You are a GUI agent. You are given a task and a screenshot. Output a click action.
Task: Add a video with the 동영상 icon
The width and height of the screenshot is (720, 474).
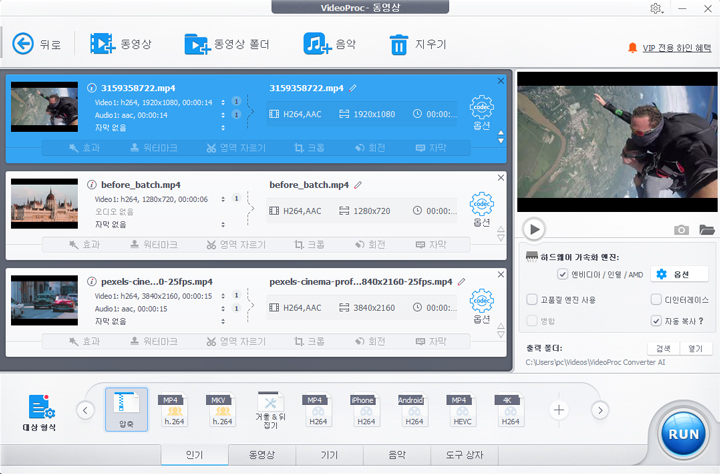pyautogui.click(x=102, y=44)
